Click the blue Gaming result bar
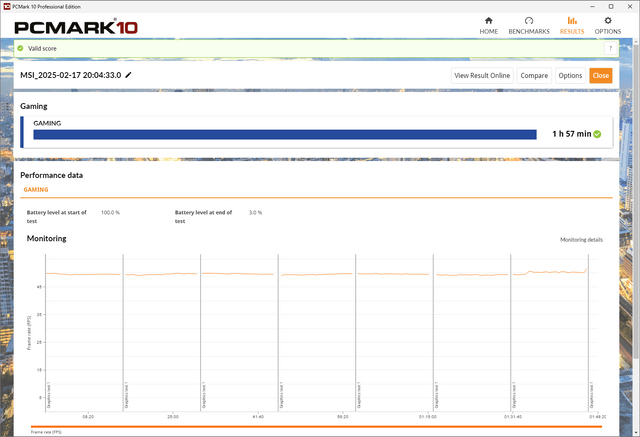Image resolution: width=640 pixels, height=437 pixels. [x=285, y=135]
